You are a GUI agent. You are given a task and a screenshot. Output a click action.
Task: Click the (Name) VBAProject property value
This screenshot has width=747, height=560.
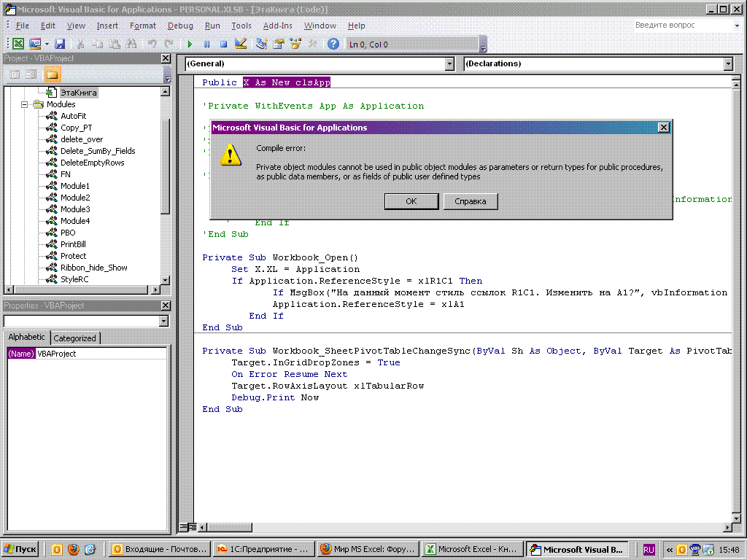pyautogui.click(x=101, y=354)
